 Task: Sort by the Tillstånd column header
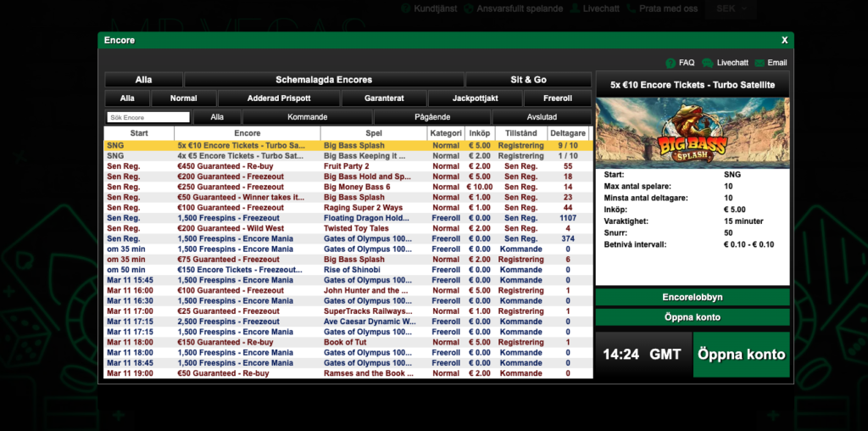tap(520, 133)
